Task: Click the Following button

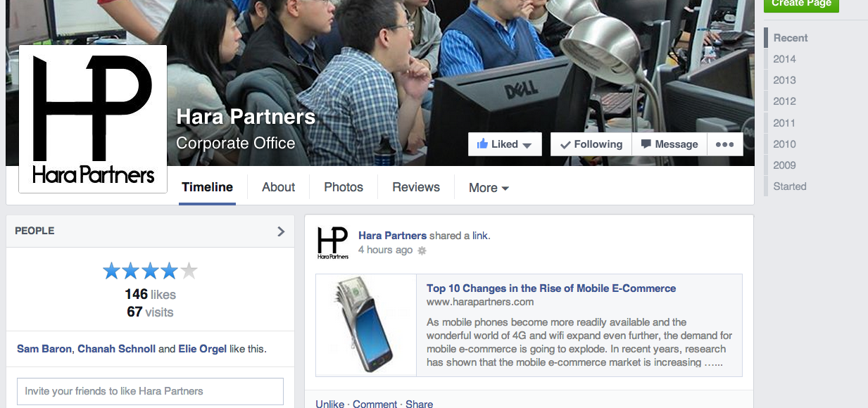Action: (x=591, y=144)
